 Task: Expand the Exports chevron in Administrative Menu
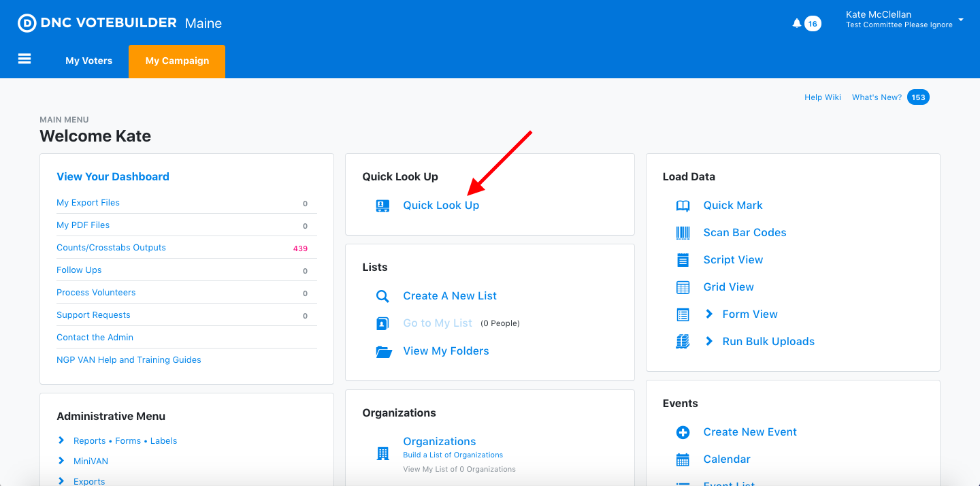61,481
